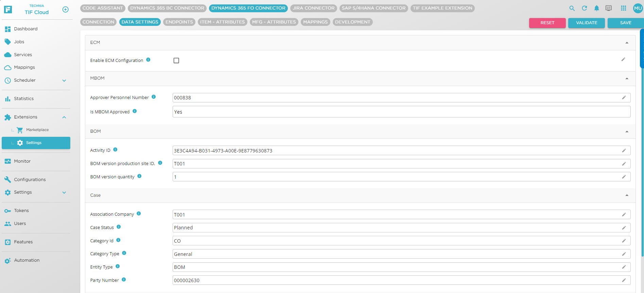
Task: Click the info icon beside Is MBOM Approved
Action: [135, 111]
